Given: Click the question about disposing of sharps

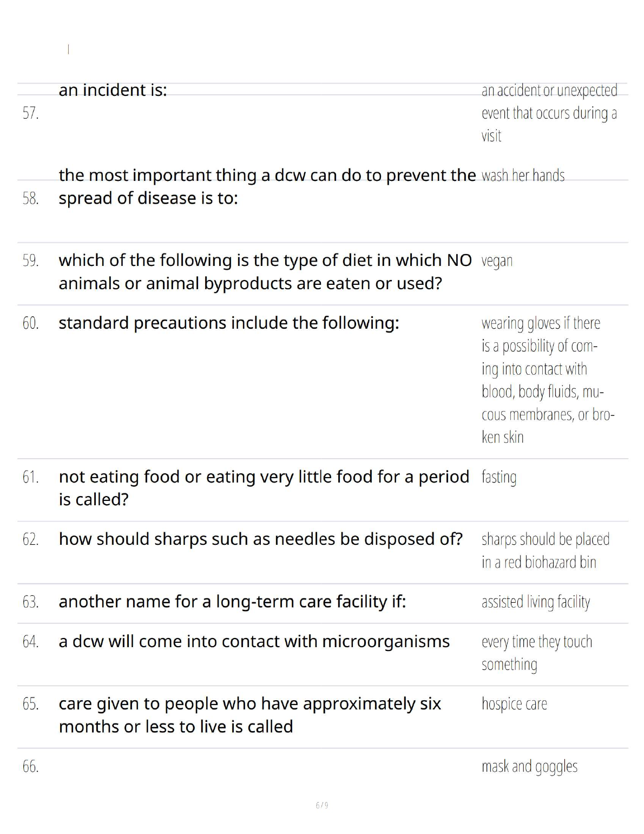Looking at the screenshot, I should 260,539.
